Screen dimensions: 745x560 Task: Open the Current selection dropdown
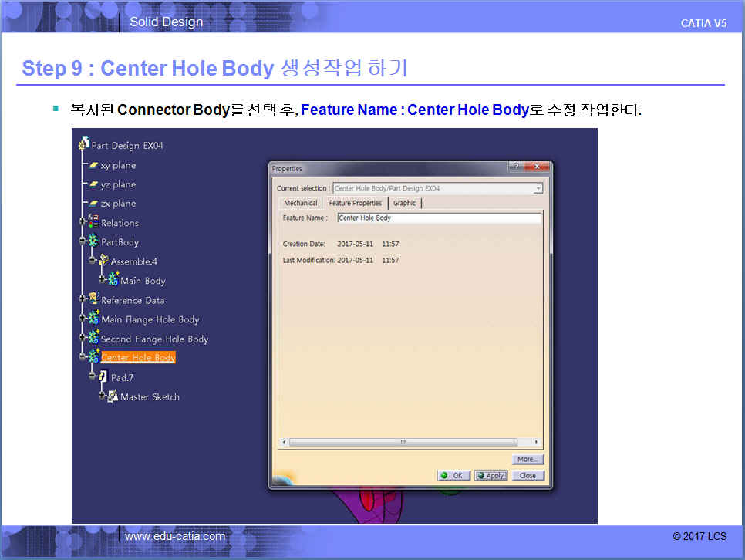(538, 188)
